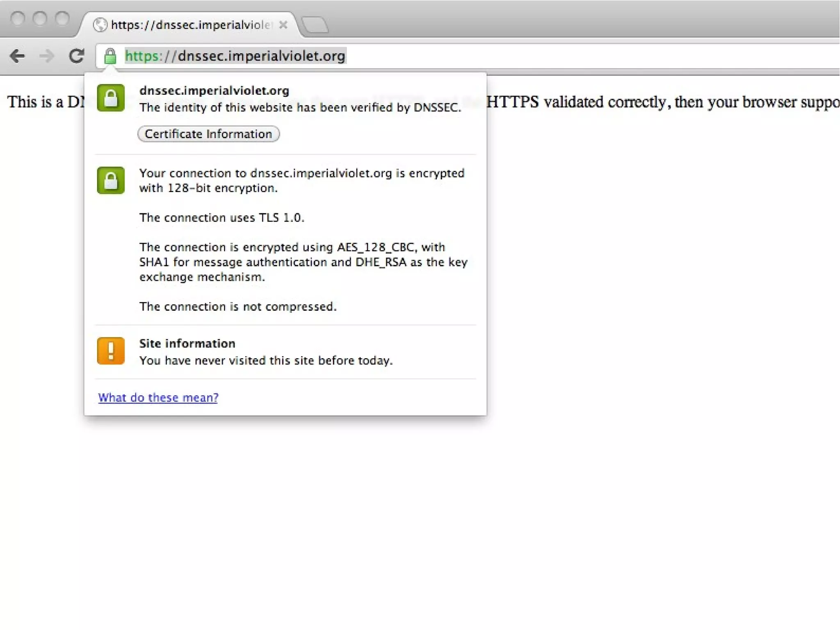Click 'You have never visited this site before today.'
The width and height of the screenshot is (840, 630).
[266, 360]
